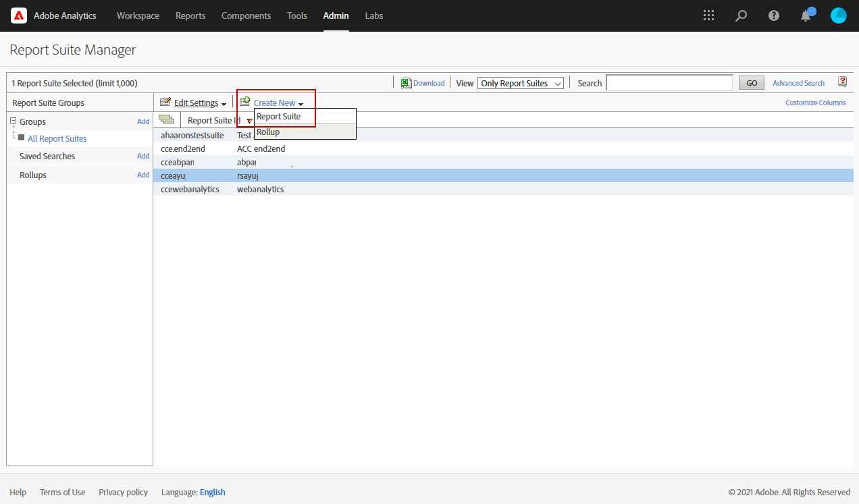Select All Report Suites in the tree
This screenshot has height=504, width=859.
(x=57, y=138)
